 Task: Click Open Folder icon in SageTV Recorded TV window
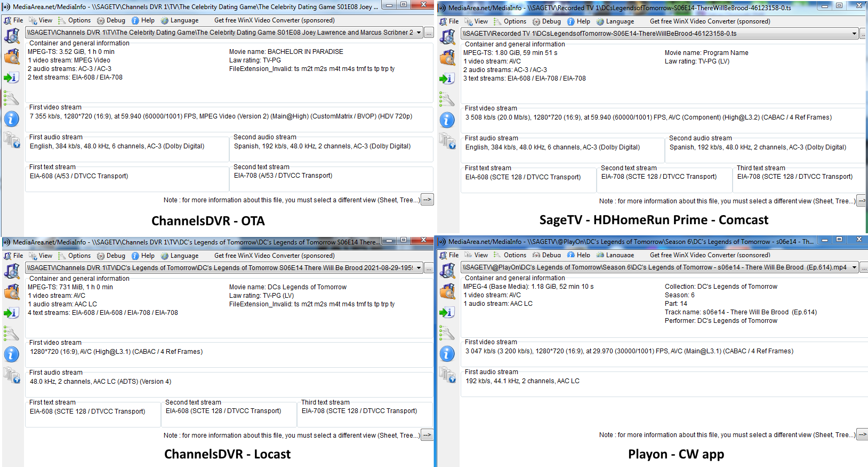pos(447,58)
